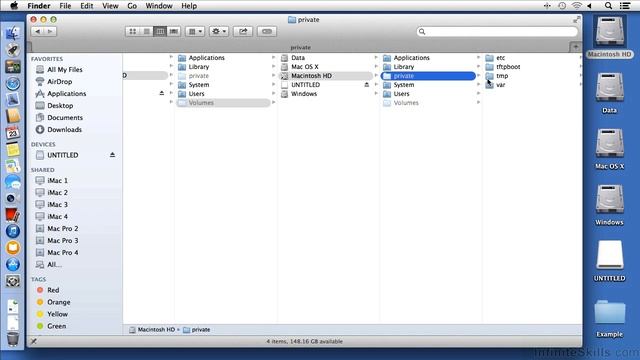Show All shared computers
This screenshot has width=640, height=360.
(54, 264)
